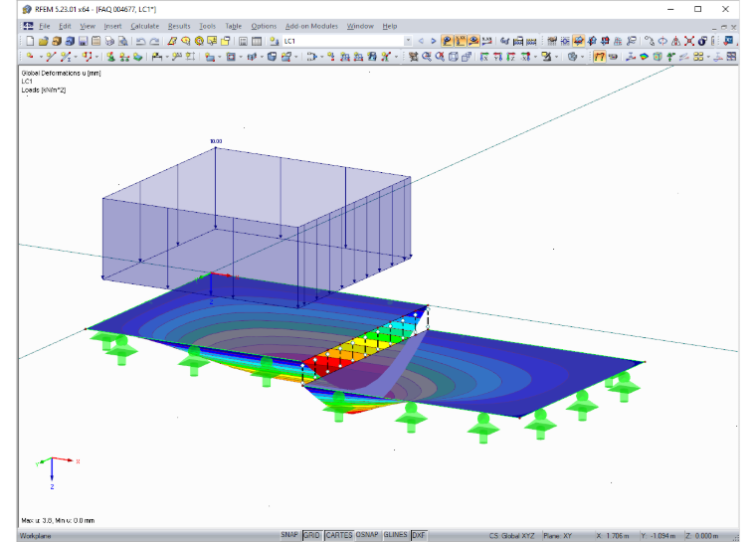The height and width of the screenshot is (542, 756).
Task: Click the 10.00 load value label
Action: coord(216,141)
